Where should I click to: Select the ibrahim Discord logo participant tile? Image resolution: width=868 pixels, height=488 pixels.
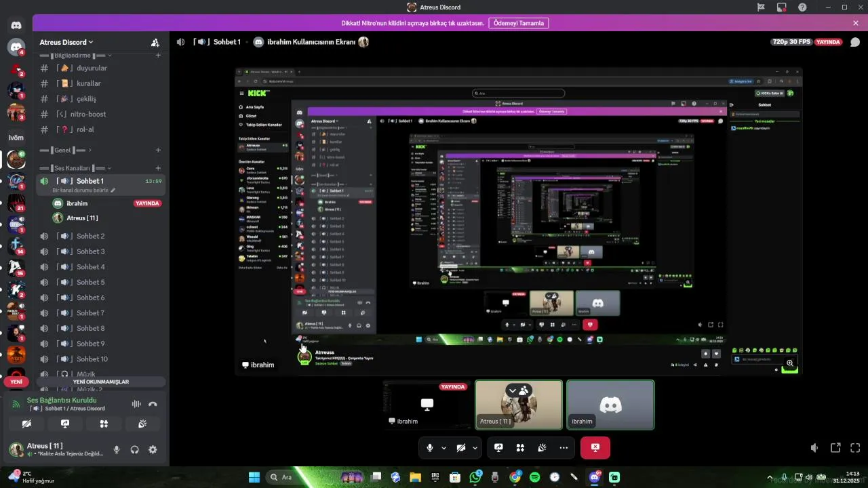point(610,405)
